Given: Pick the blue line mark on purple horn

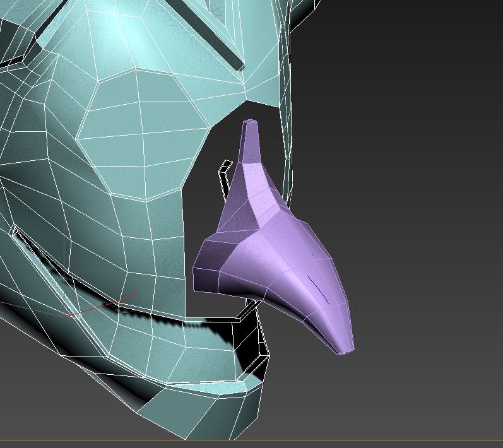Looking at the screenshot, I should click(318, 289).
